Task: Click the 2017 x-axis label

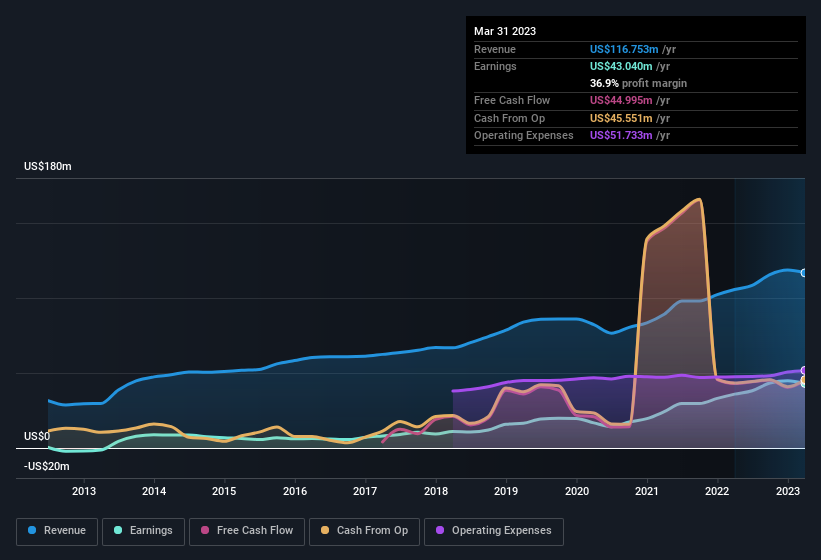Action: (x=365, y=491)
